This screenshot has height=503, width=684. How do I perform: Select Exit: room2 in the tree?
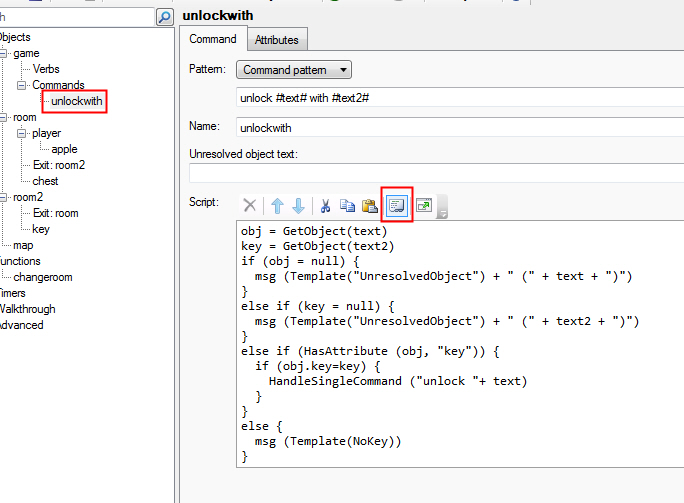(59, 165)
